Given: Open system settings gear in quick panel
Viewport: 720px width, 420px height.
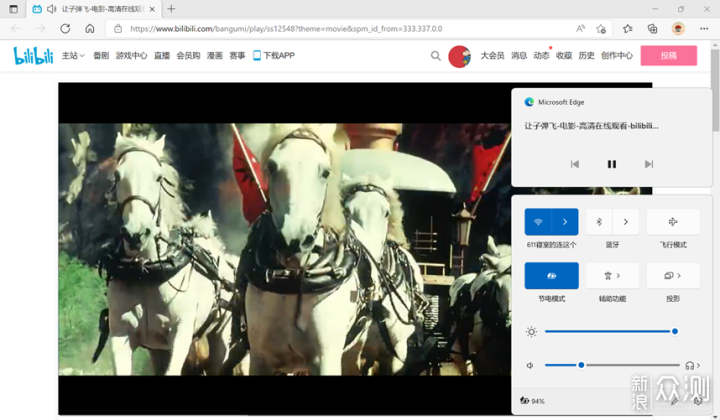Looking at the screenshot, I should (x=698, y=401).
